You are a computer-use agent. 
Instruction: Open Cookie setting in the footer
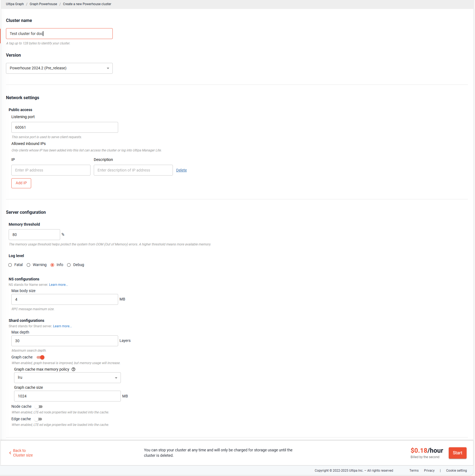[x=456, y=471]
